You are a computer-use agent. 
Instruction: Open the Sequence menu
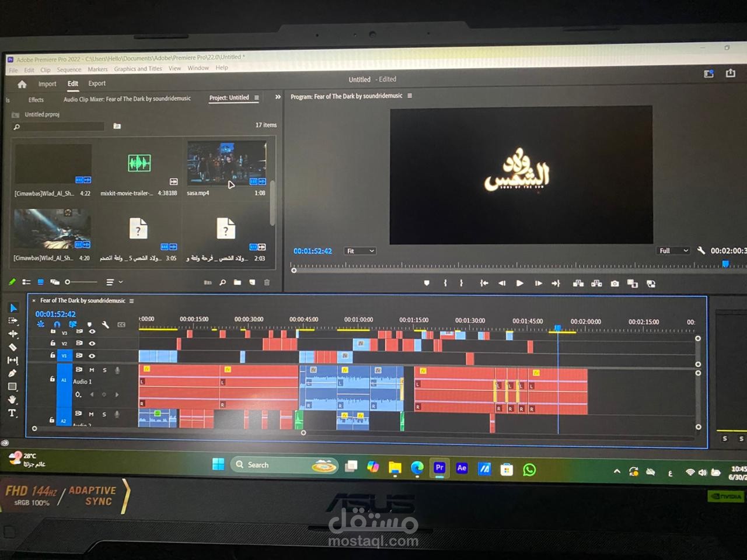click(x=69, y=69)
